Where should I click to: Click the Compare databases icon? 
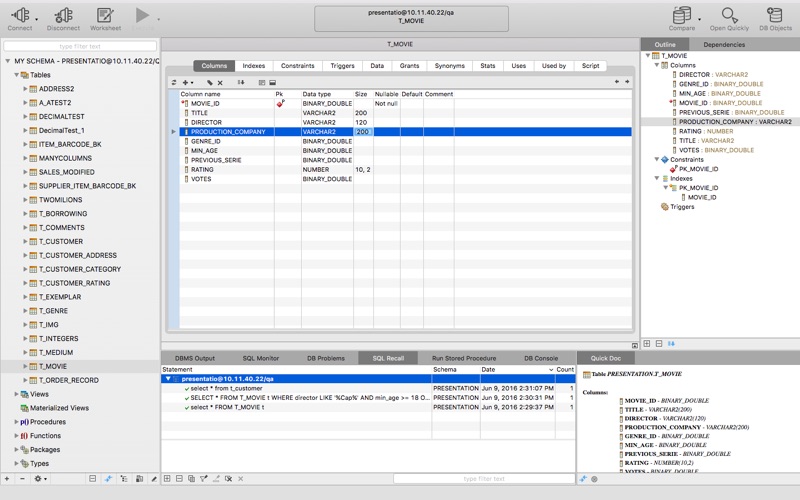point(682,15)
